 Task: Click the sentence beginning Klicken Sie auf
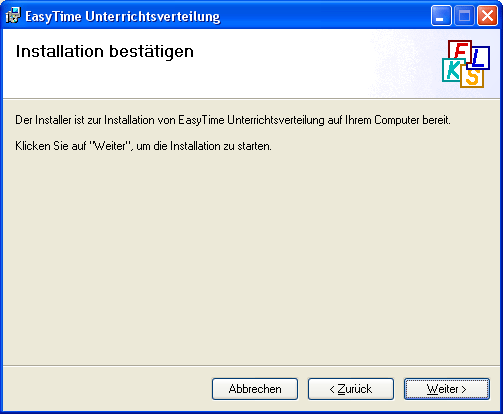(143, 146)
